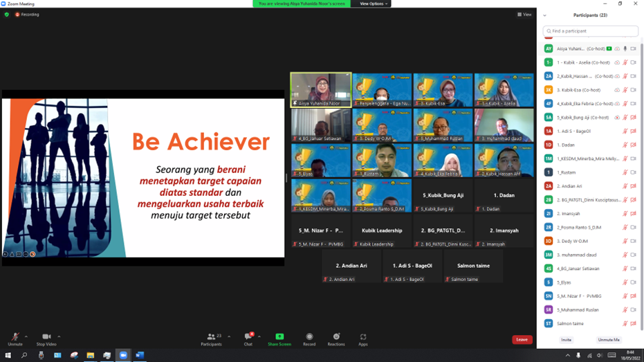Viewport: 644px width, 362px height.
Task: Open File Explorer from taskbar
Action: pyautogui.click(x=91, y=356)
